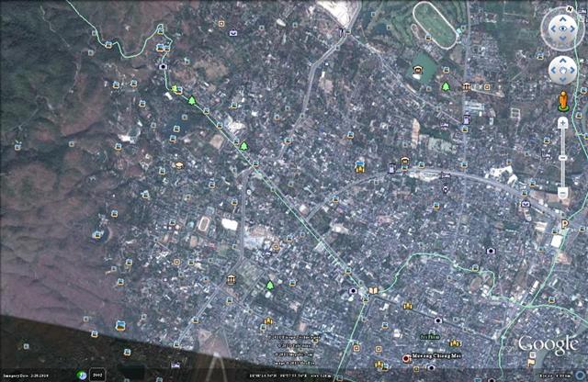Viewport: 588px width, 382px height.
Task: Open the historical imagery clock icon
Action: [x=82, y=375]
